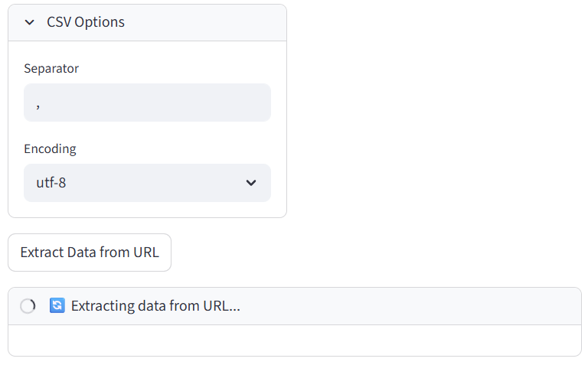
Task: Click the blue refresh arrows icon
Action: coord(57,306)
